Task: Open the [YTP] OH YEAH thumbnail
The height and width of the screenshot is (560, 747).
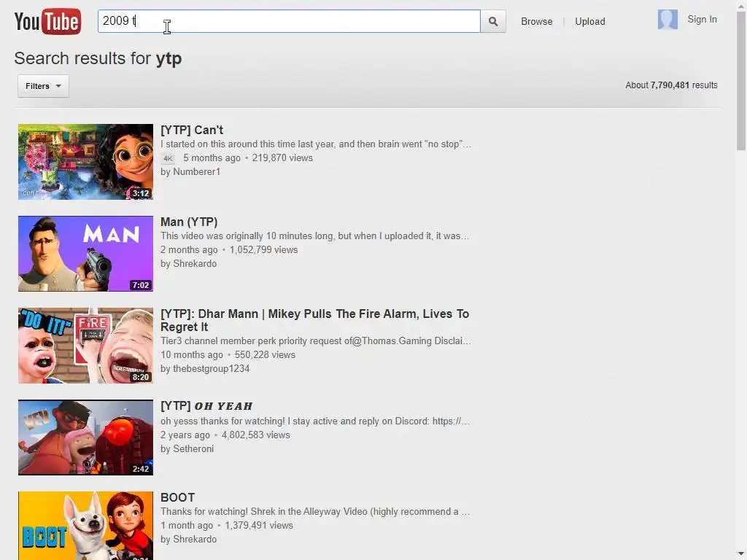Action: point(86,437)
